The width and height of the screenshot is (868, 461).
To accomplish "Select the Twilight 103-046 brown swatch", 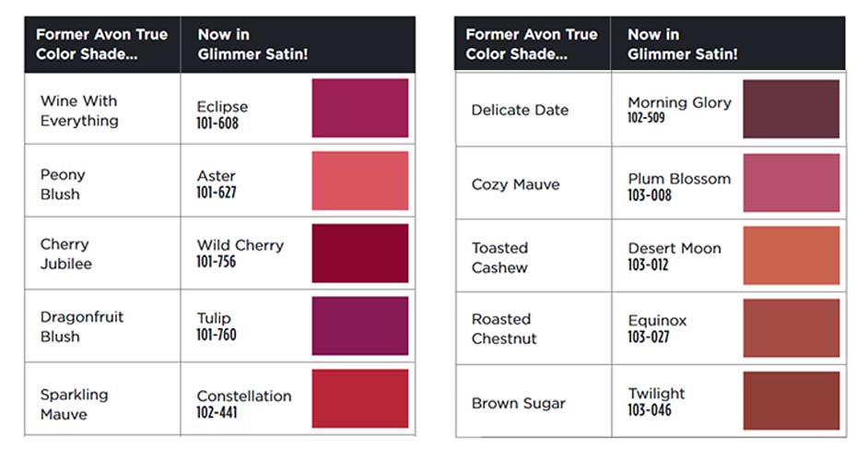I will pyautogui.click(x=791, y=400).
